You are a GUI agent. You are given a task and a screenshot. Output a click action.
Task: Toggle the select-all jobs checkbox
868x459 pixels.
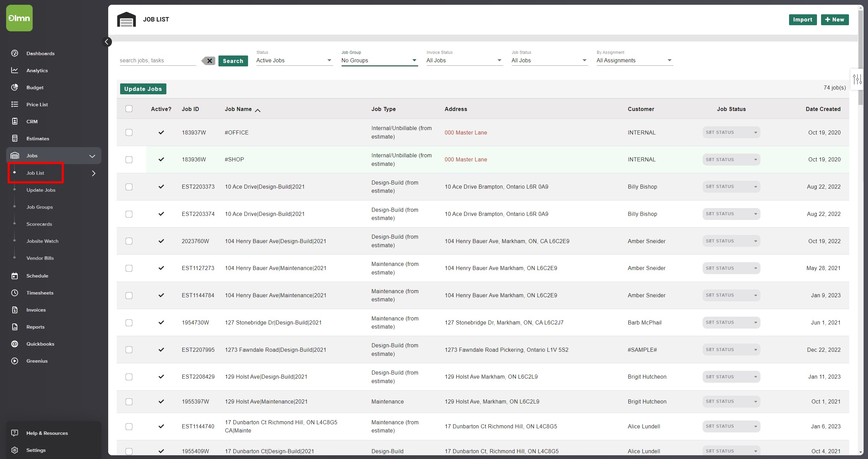tap(129, 109)
